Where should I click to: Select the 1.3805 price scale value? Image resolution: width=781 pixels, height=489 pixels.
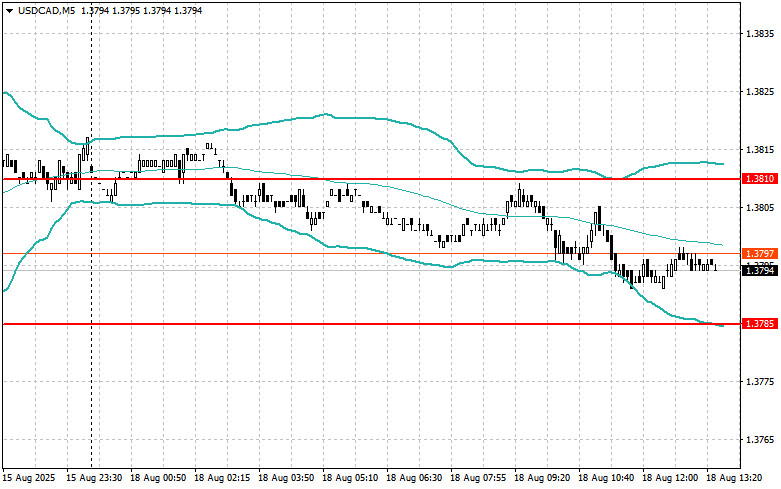coord(761,208)
